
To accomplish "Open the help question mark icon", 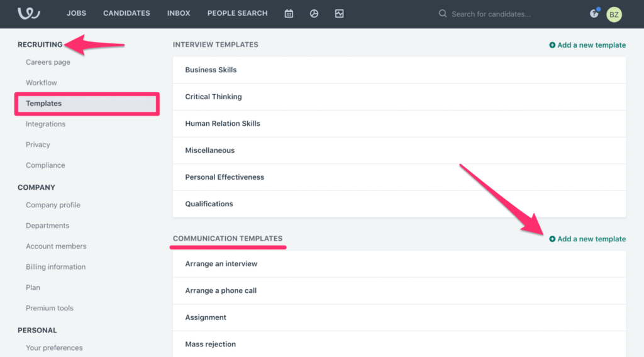I will [594, 14].
